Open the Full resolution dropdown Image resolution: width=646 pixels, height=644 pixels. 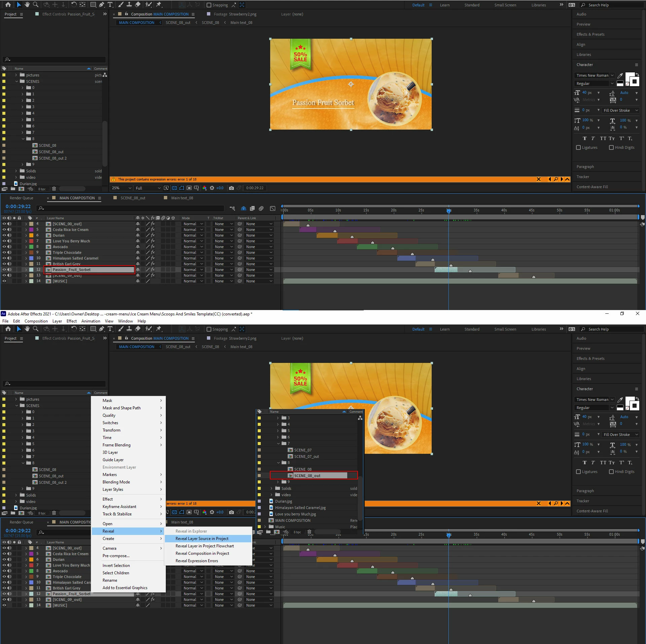(x=148, y=188)
